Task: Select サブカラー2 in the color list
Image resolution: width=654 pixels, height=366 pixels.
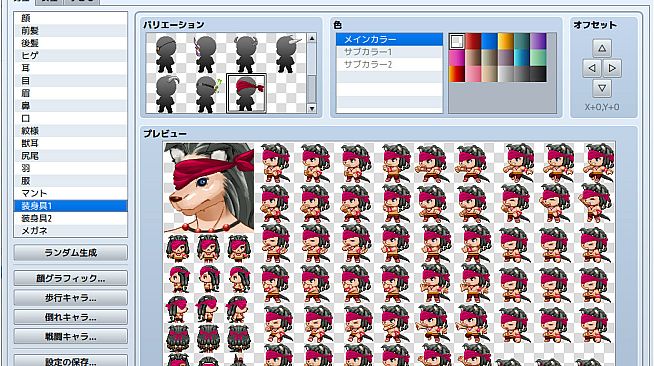Action: click(389, 65)
